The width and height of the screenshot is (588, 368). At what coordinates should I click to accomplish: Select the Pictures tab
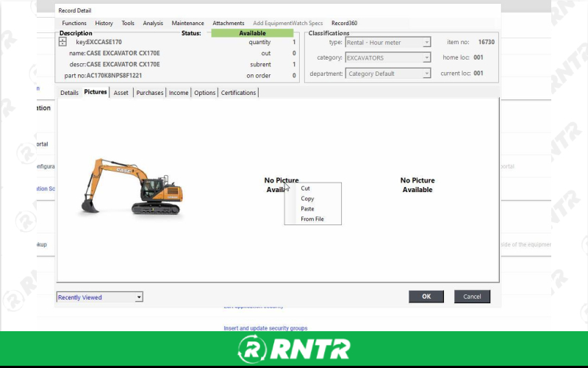(x=96, y=92)
